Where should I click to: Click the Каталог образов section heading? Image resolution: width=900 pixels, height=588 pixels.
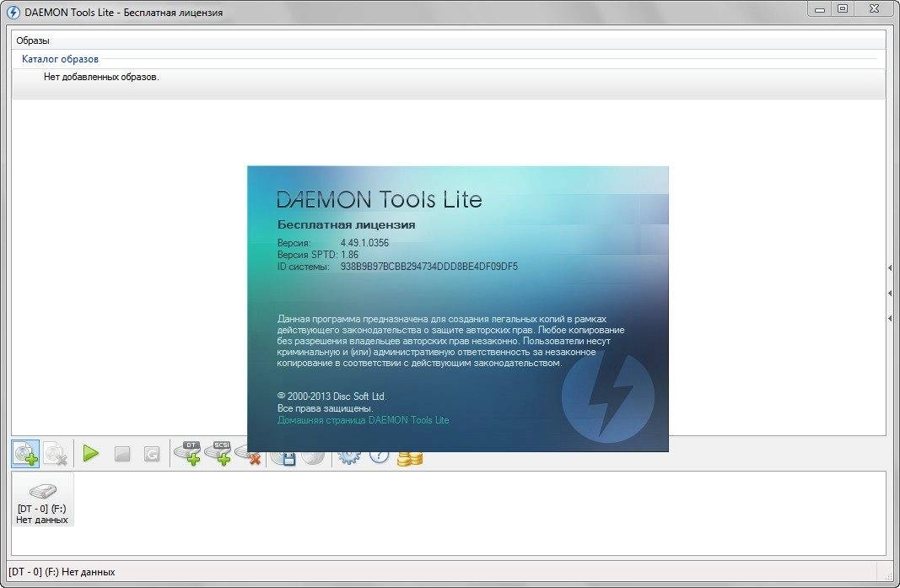(x=60, y=58)
